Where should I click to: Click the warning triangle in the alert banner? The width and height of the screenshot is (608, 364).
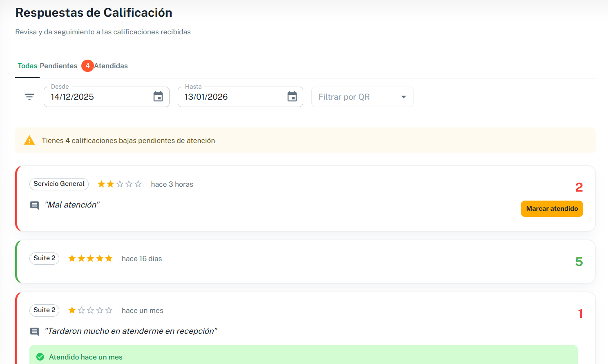pos(29,140)
